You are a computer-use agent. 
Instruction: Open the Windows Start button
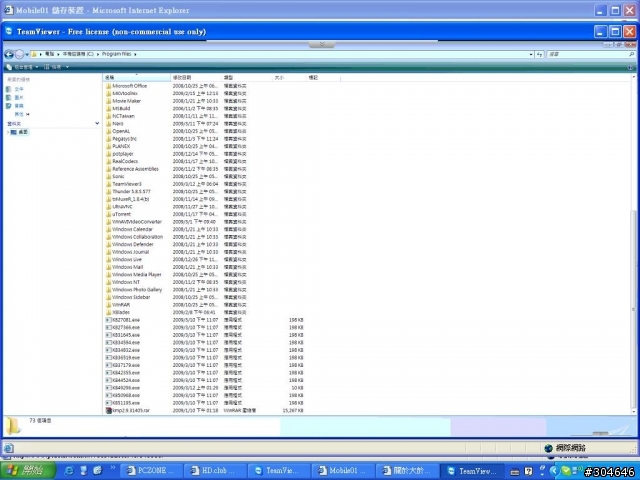28,471
